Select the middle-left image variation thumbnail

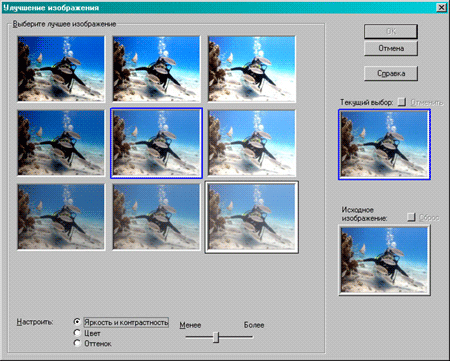(61, 143)
